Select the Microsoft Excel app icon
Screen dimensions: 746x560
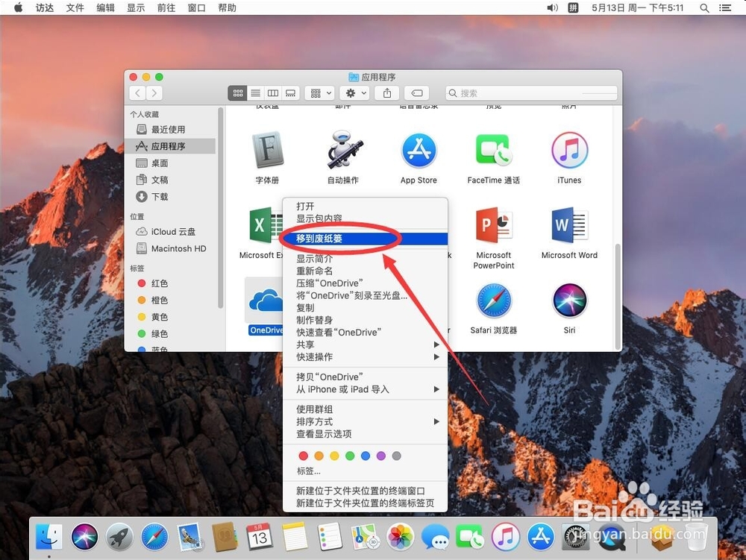click(266, 225)
